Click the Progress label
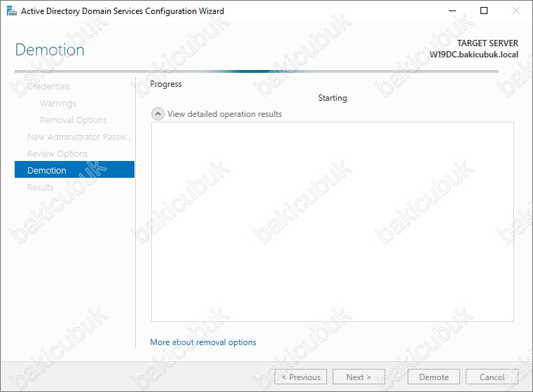The height and width of the screenshot is (392, 533). [x=166, y=84]
